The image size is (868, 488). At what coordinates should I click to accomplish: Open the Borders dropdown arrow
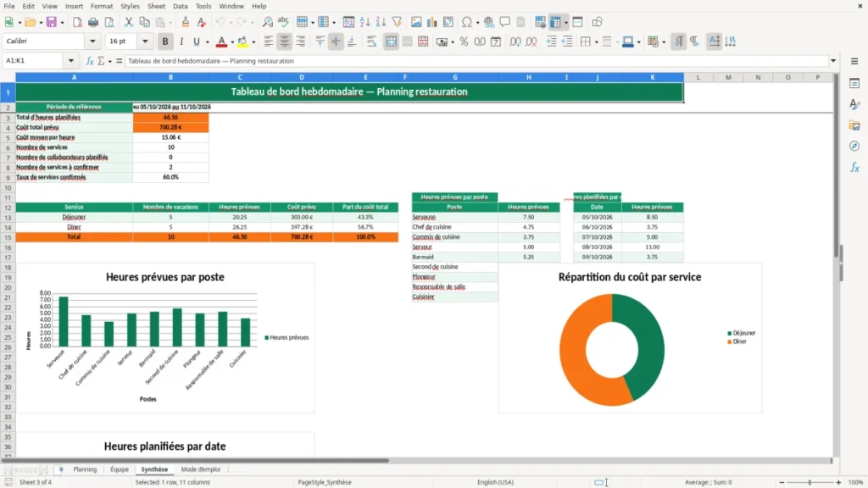(596, 42)
